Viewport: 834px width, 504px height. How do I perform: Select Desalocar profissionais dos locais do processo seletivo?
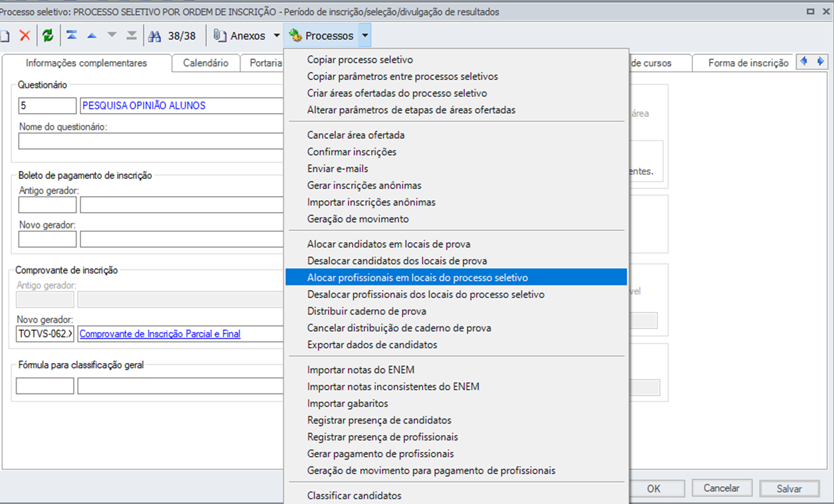tap(456, 294)
